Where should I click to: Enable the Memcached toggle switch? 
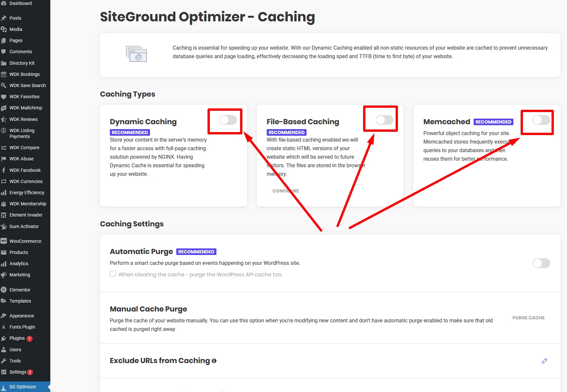pyautogui.click(x=541, y=120)
